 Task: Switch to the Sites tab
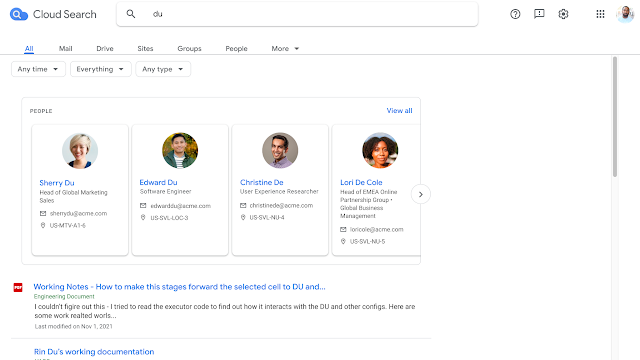pyautogui.click(x=145, y=49)
